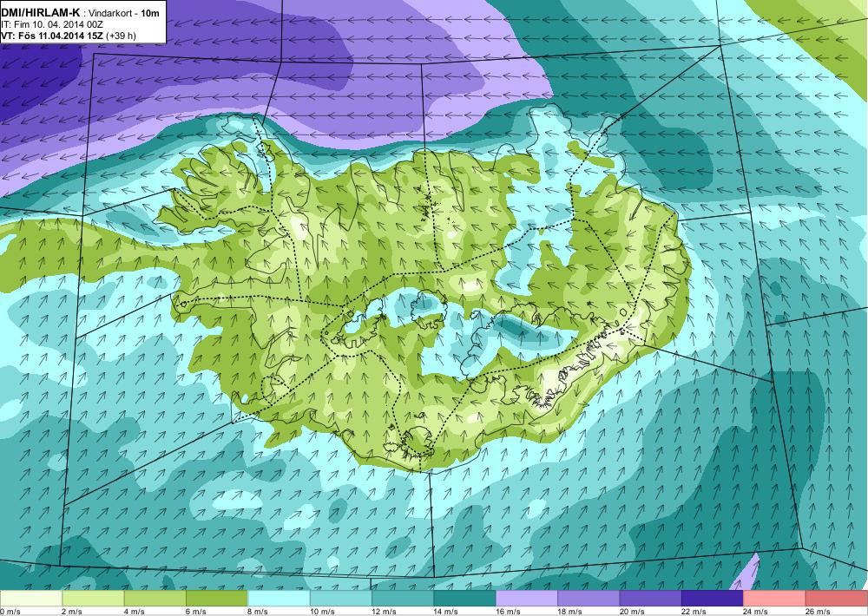Click the "(+39 h)" forecast offset text
The width and height of the screenshot is (868, 616).
[x=122, y=36]
